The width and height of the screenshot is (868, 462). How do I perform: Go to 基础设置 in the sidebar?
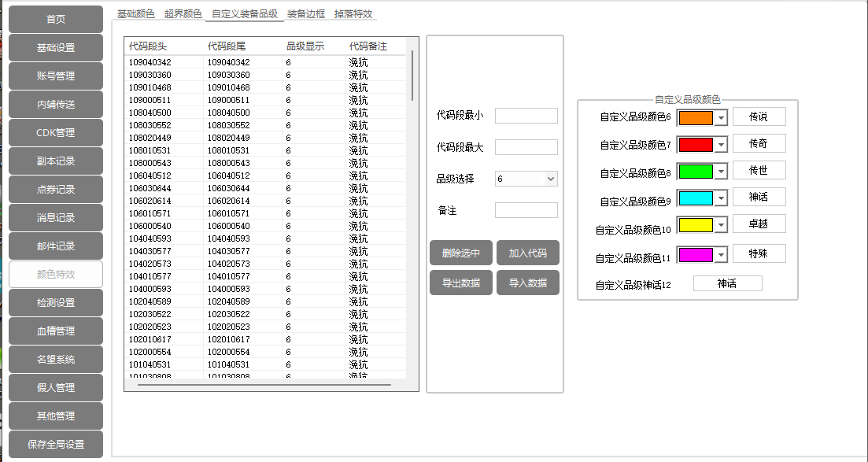(x=56, y=48)
